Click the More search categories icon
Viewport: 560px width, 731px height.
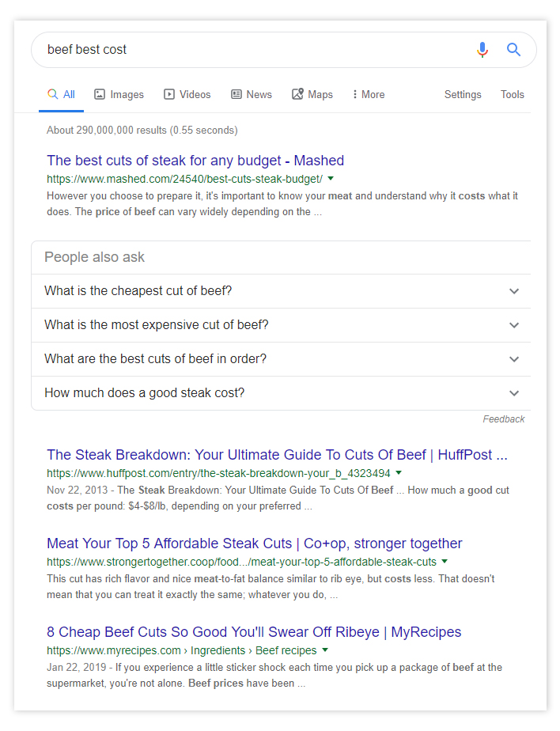tap(354, 94)
